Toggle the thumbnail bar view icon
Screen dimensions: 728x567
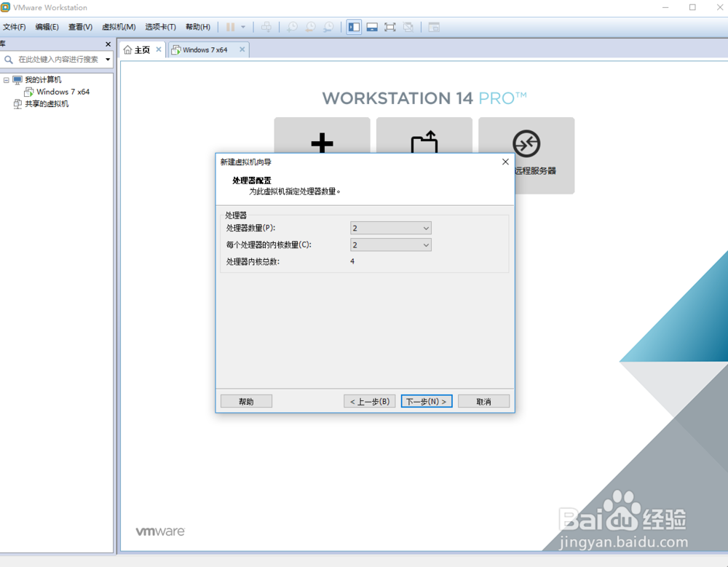[x=372, y=27]
